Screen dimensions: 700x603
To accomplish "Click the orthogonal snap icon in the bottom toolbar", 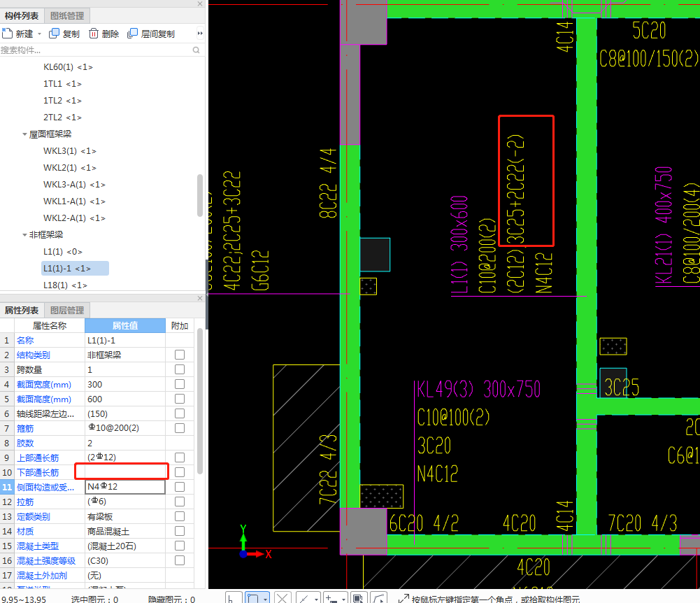I will (234, 597).
